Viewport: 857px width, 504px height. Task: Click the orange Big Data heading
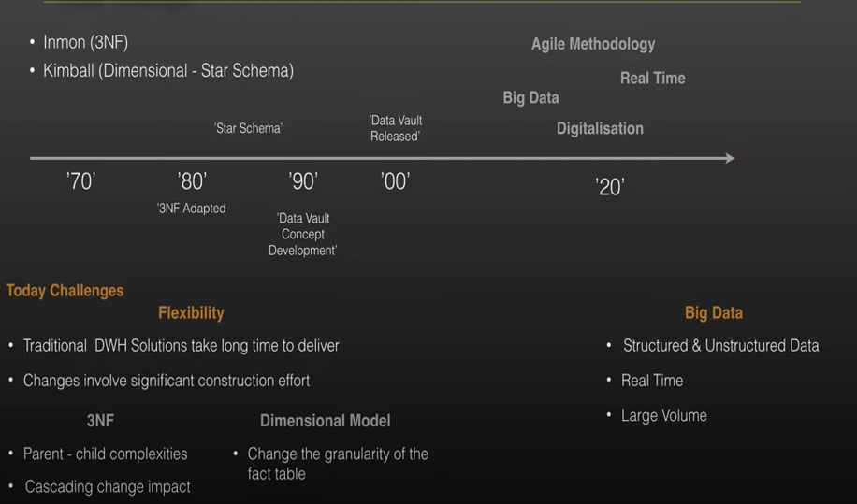pos(713,313)
